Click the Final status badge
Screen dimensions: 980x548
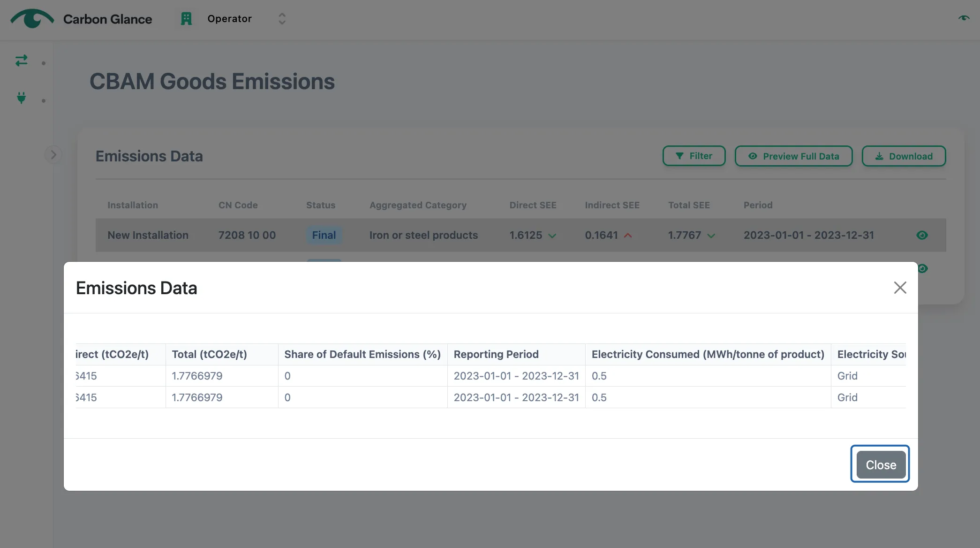[x=324, y=235]
